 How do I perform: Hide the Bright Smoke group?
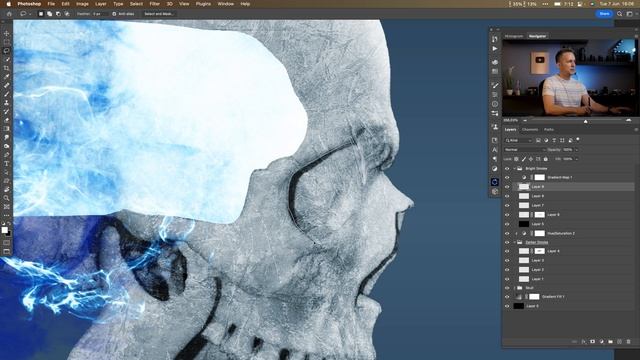(507, 168)
